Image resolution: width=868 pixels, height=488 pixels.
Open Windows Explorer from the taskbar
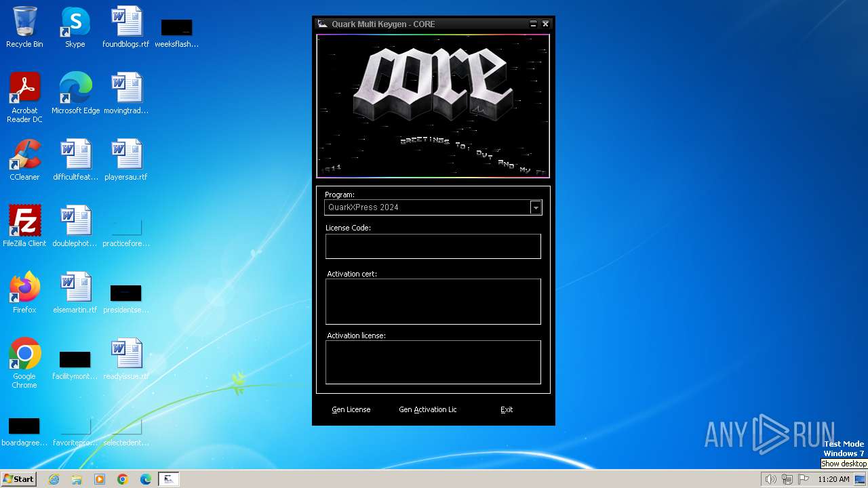pyautogui.click(x=77, y=479)
